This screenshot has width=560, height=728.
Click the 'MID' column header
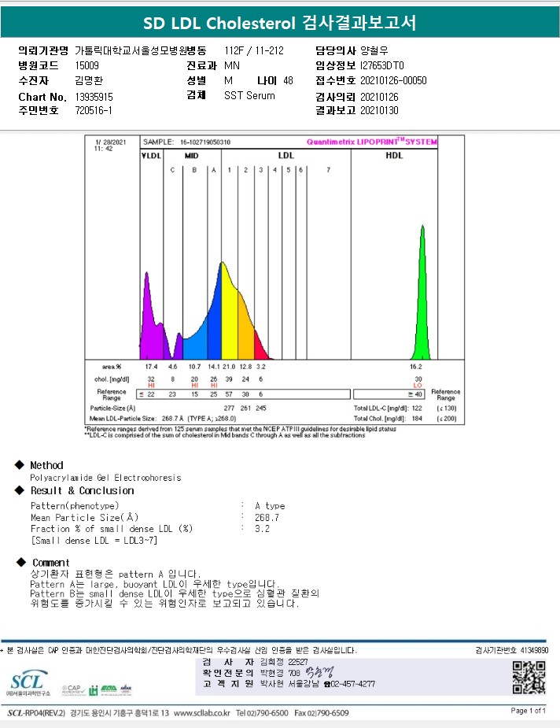192,156
